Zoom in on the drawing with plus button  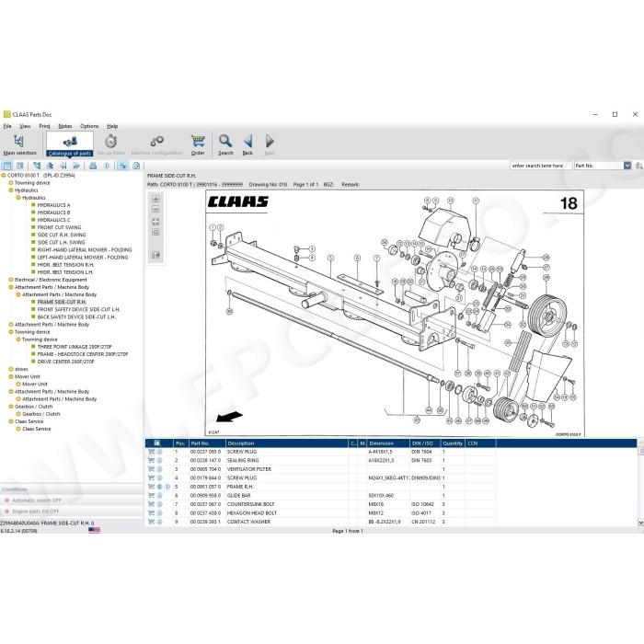click(155, 199)
